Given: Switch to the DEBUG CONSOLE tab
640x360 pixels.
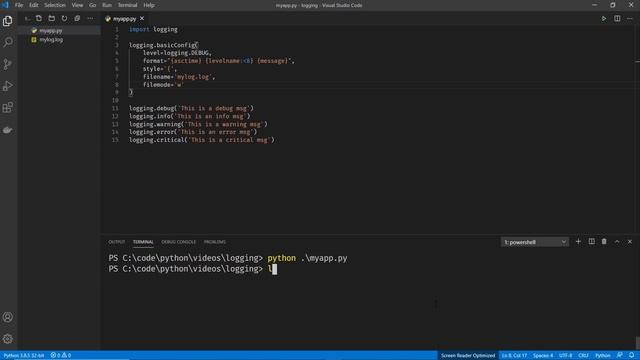Looking at the screenshot, I should (x=178, y=242).
